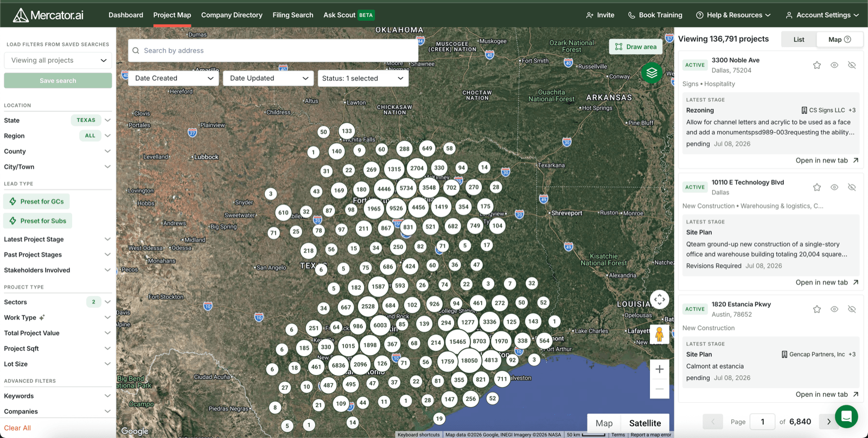Viewport: 868px width, 438px height.
Task: Expand the Total Project Value filter
Action: [x=58, y=333]
